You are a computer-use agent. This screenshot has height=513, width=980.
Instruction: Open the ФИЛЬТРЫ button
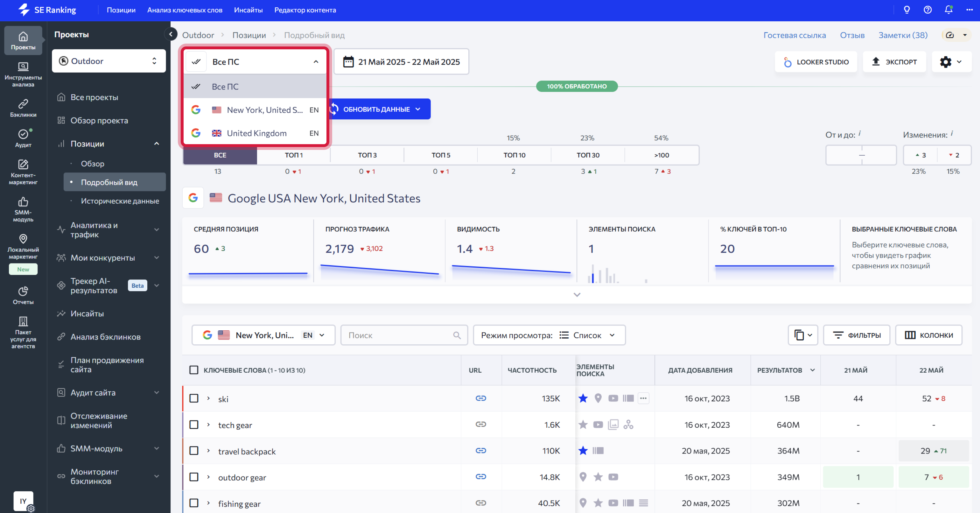857,335
